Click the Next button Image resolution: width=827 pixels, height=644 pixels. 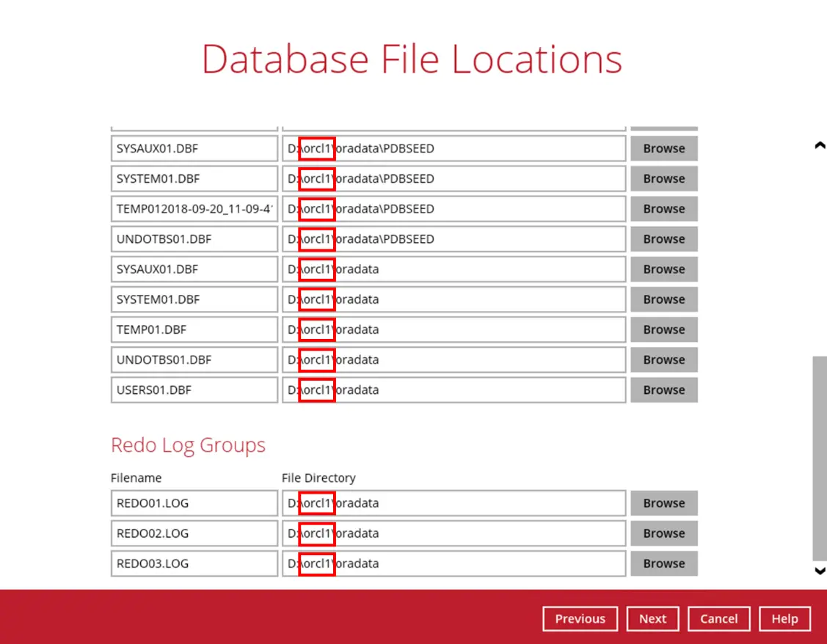click(x=652, y=618)
